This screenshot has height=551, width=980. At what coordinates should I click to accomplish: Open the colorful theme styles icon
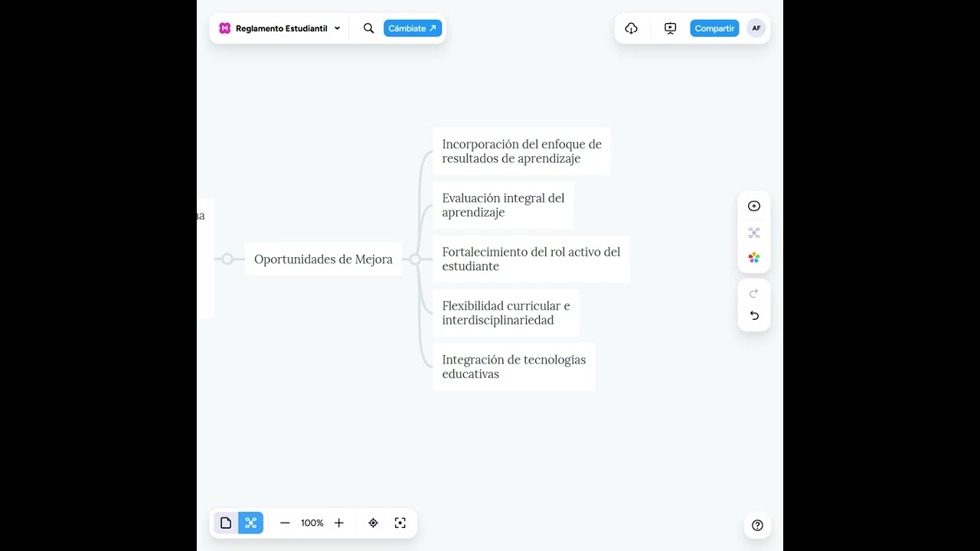(x=754, y=258)
